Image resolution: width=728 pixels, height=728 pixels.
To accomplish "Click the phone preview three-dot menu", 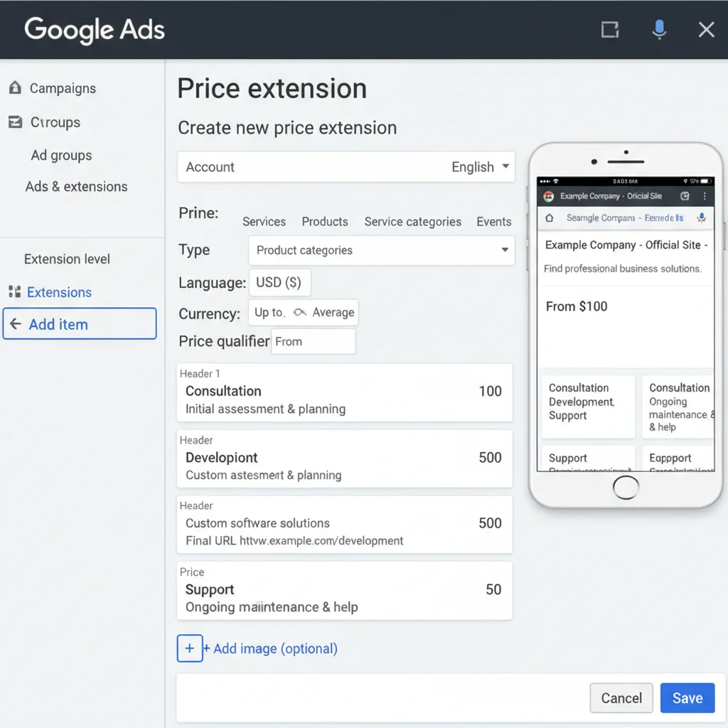I will (x=705, y=196).
